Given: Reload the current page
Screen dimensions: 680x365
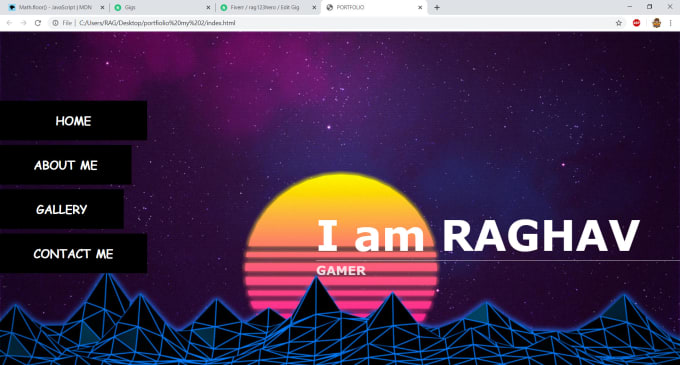Looking at the screenshot, I should click(38, 23).
